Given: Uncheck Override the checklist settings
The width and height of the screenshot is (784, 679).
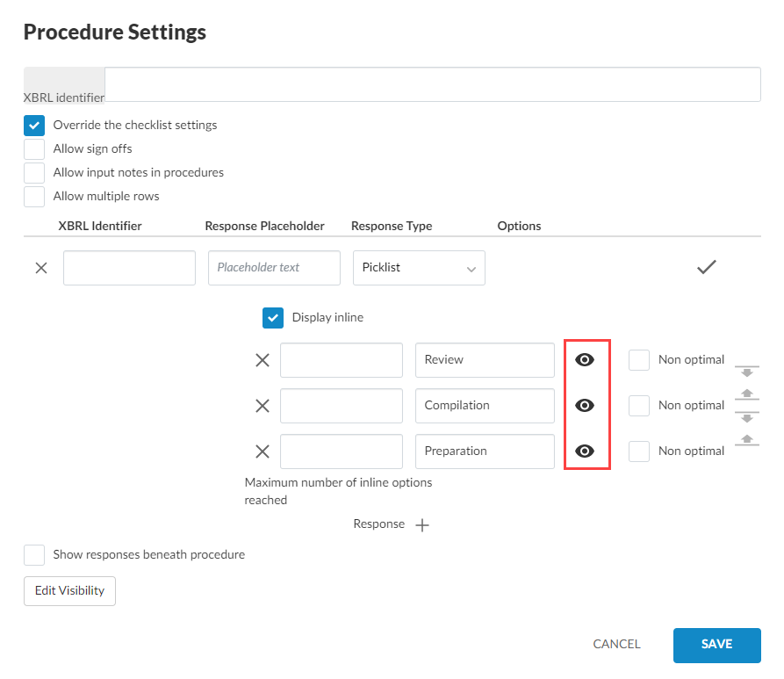Looking at the screenshot, I should [34, 126].
